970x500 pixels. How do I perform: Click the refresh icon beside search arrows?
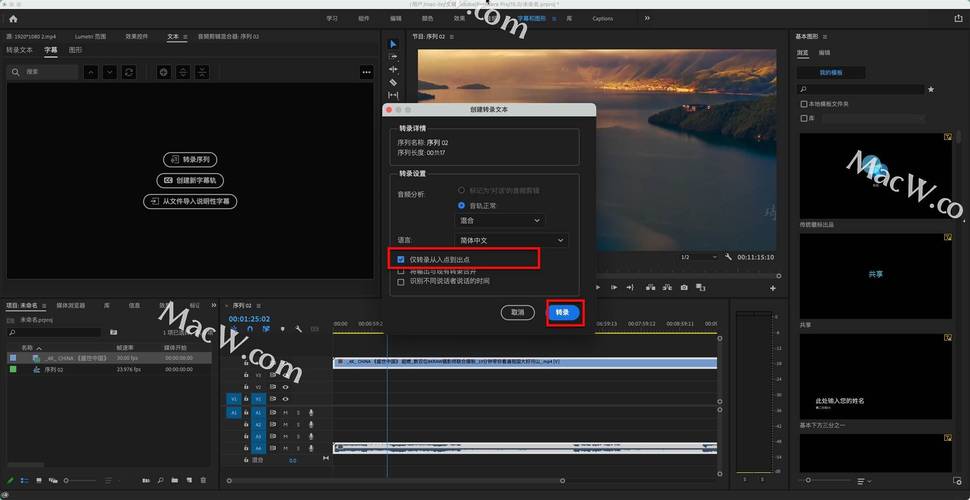click(128, 72)
